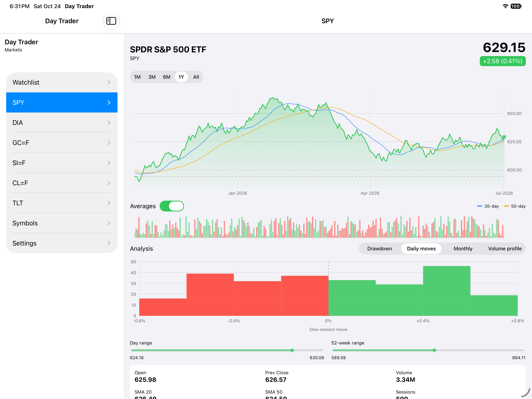Click the 20-day legend entry
The width and height of the screenshot is (532, 399).
(x=488, y=206)
